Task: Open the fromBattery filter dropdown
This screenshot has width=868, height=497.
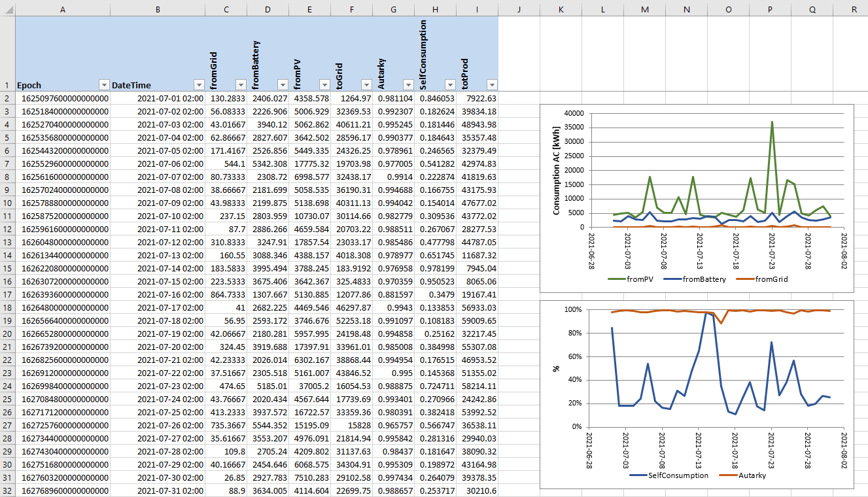Action: pos(282,85)
